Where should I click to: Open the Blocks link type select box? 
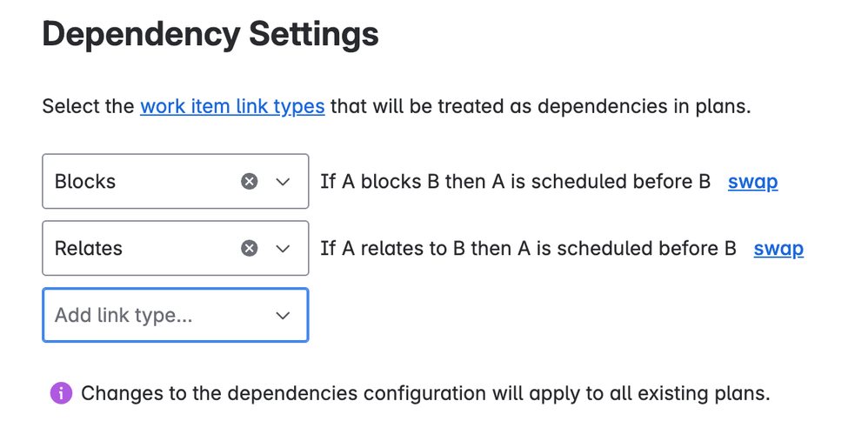click(176, 181)
